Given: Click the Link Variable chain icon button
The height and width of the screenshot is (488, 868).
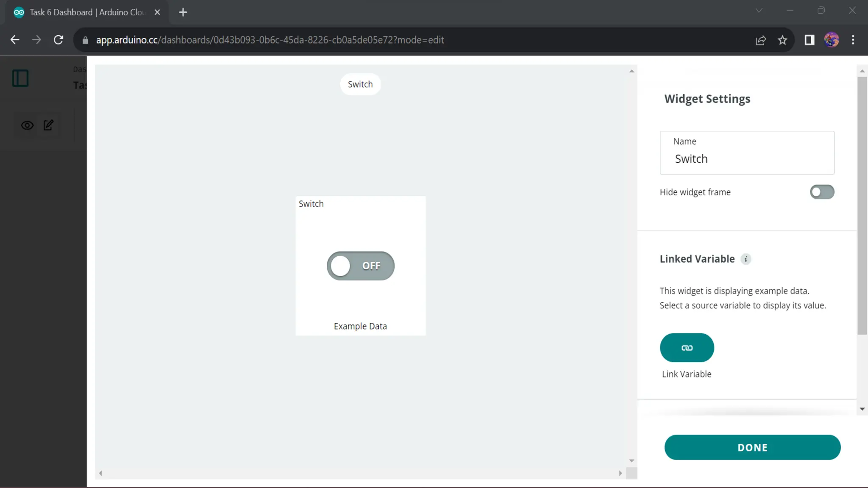Looking at the screenshot, I should point(687,347).
